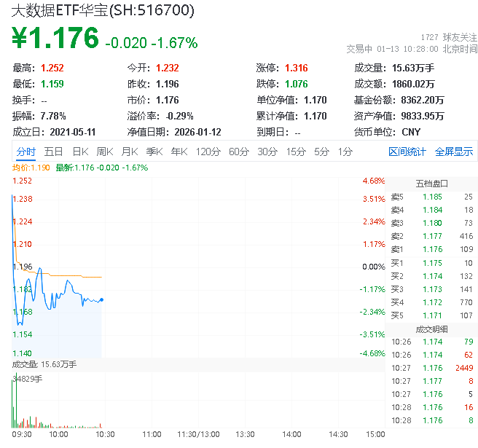478x448 pixels.
Task: Switch to the 15分 chart tab
Action: pyautogui.click(x=296, y=152)
